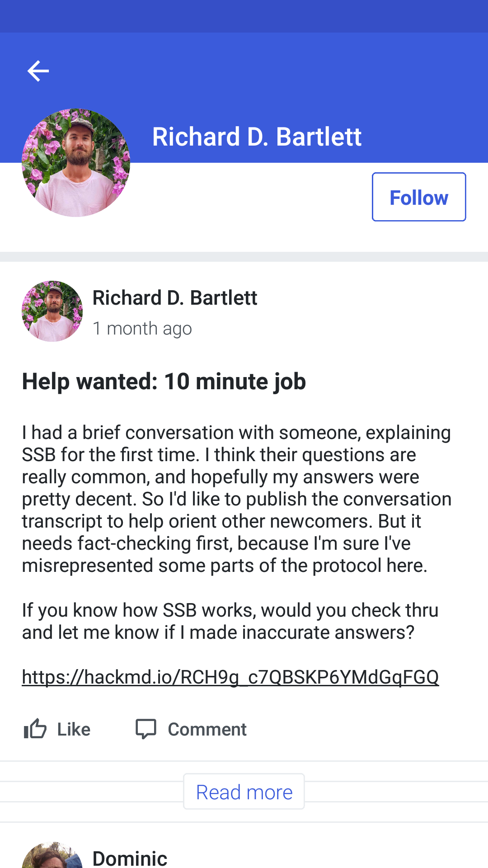
Task: Tap the 'If you know how SSB works' paragraph
Action: pos(230,621)
